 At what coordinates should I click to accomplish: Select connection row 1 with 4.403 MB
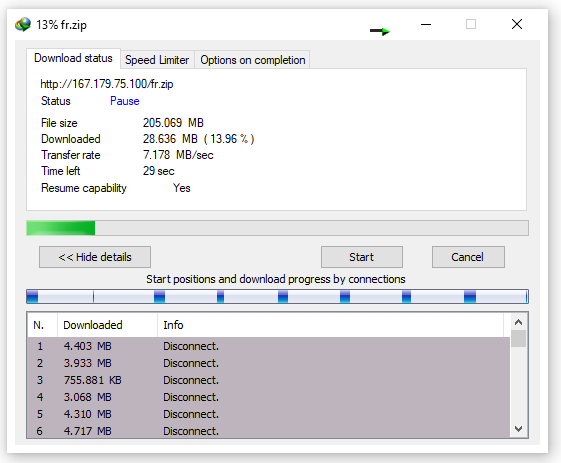click(x=269, y=346)
